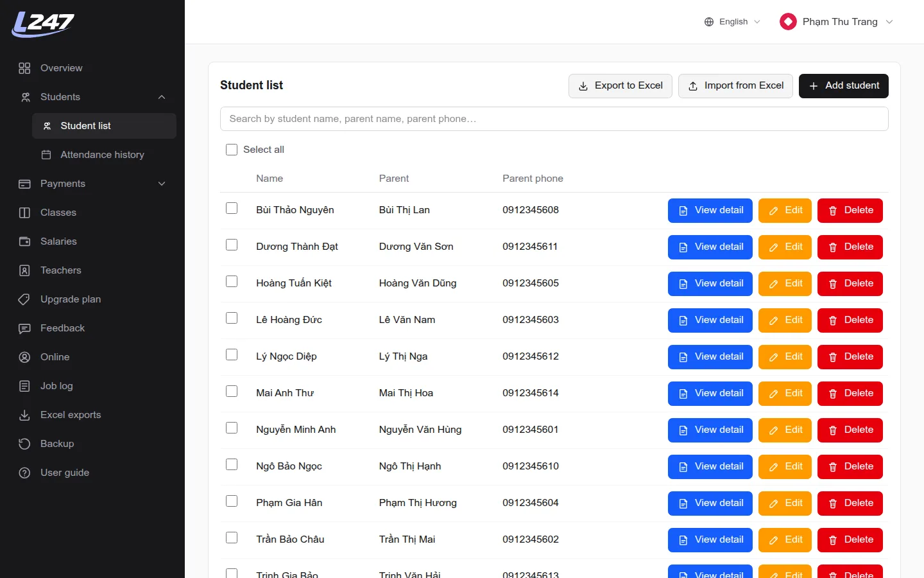
Task: Open the Student list menu item
Action: (x=104, y=126)
